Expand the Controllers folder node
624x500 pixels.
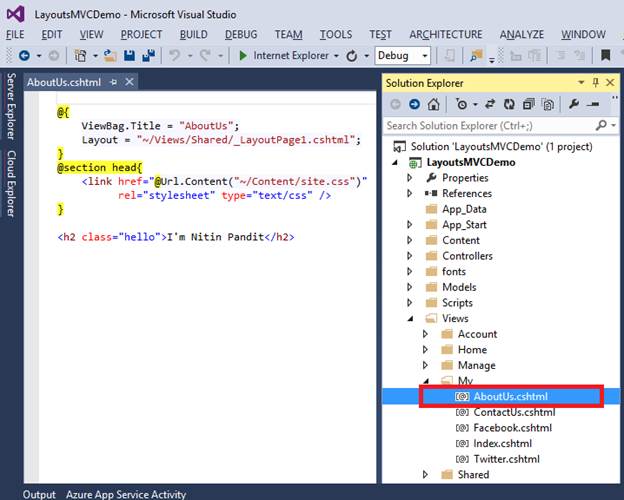409,256
